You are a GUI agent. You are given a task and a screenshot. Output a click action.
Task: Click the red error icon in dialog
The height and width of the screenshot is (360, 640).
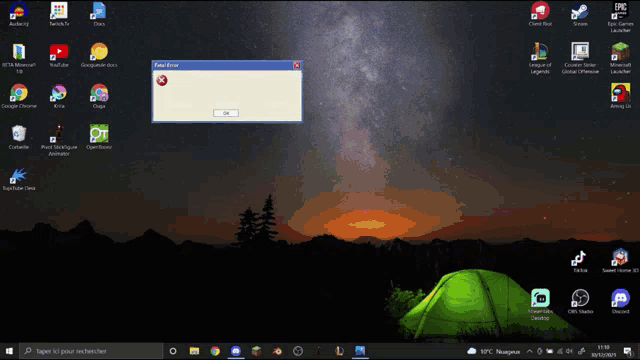[162, 80]
